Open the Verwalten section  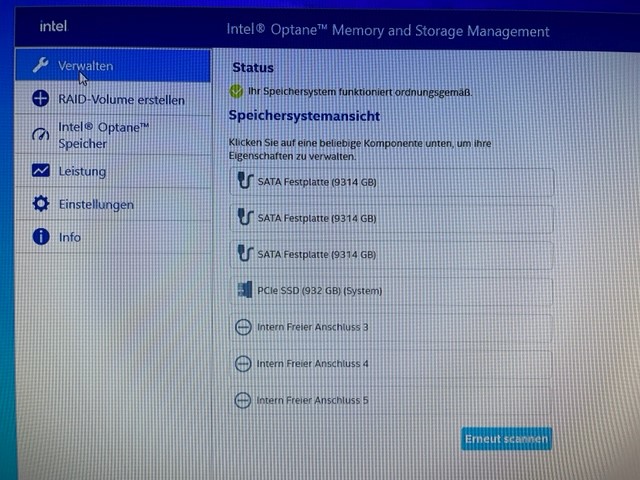pos(113,65)
